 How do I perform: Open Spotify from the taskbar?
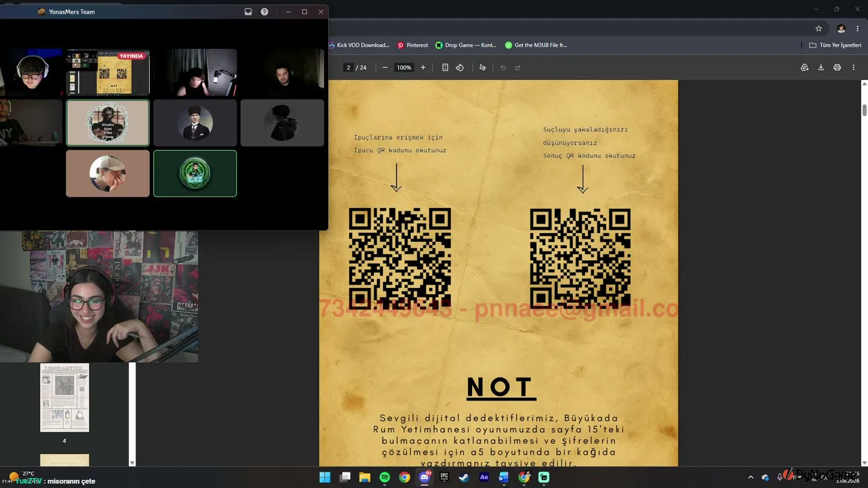point(384,477)
